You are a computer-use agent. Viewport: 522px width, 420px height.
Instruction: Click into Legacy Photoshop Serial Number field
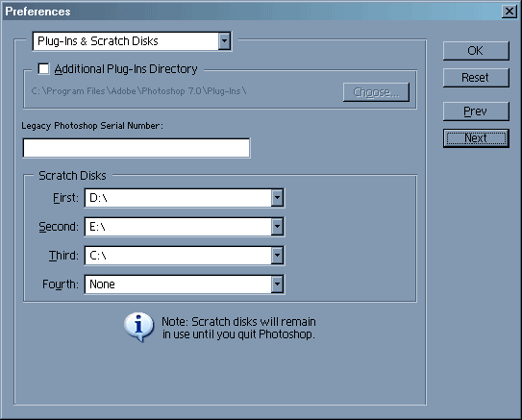[x=137, y=148]
